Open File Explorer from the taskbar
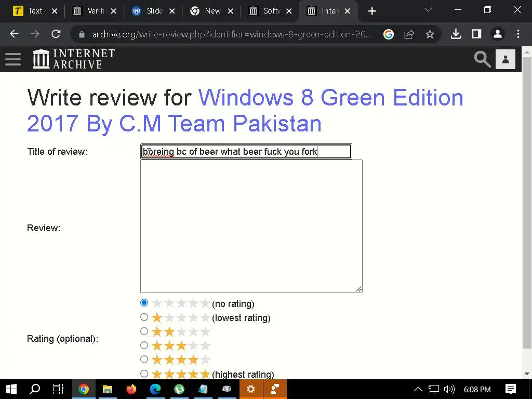This screenshot has width=532, height=399. [107, 389]
